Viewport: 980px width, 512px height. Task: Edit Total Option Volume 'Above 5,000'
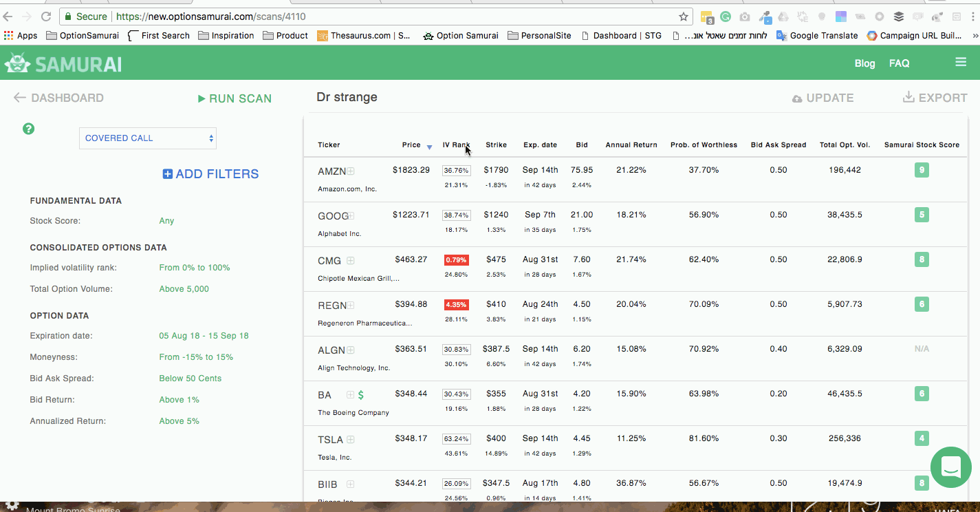coord(184,289)
